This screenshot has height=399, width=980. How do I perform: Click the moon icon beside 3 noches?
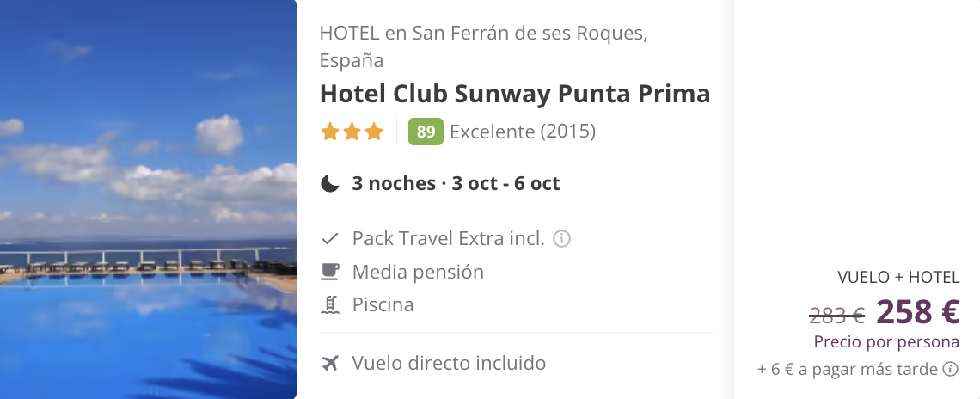[x=330, y=183]
